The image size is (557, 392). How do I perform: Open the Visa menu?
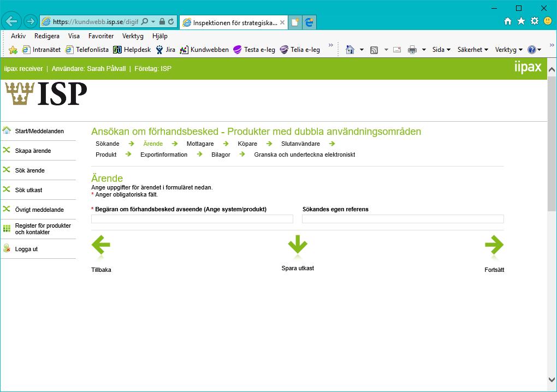(x=74, y=36)
